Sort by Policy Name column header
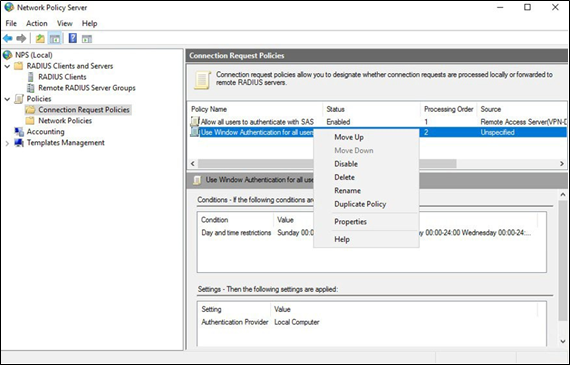The image size is (570, 365). pos(256,109)
